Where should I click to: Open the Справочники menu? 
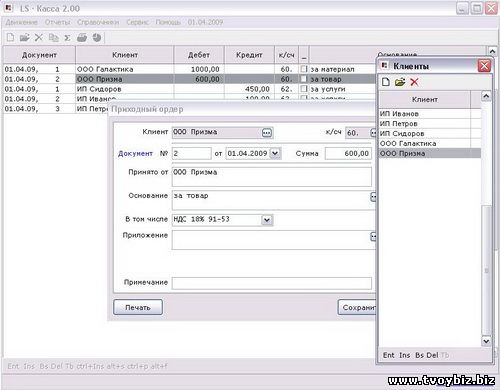click(98, 22)
